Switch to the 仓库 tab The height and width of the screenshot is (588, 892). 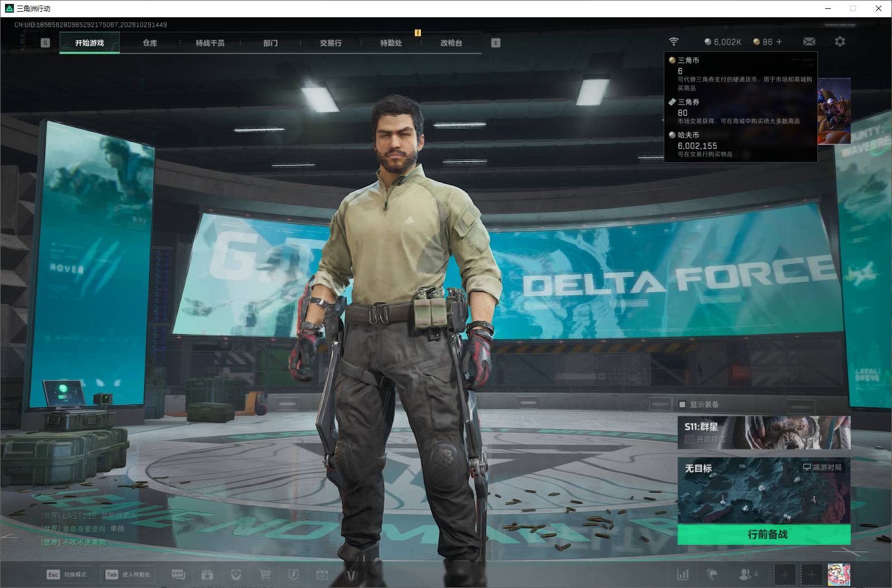coord(150,43)
